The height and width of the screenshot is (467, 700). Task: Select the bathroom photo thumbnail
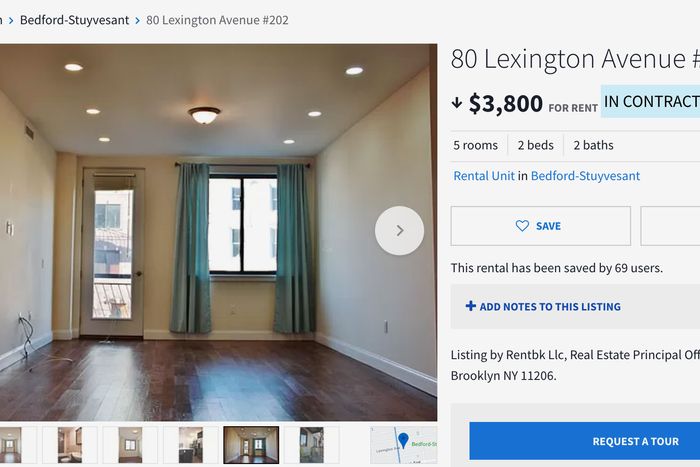(70, 445)
